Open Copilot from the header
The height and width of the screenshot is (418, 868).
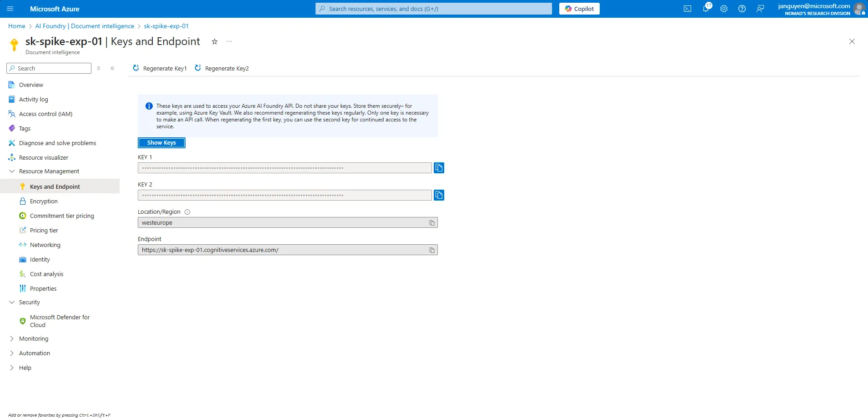[579, 9]
